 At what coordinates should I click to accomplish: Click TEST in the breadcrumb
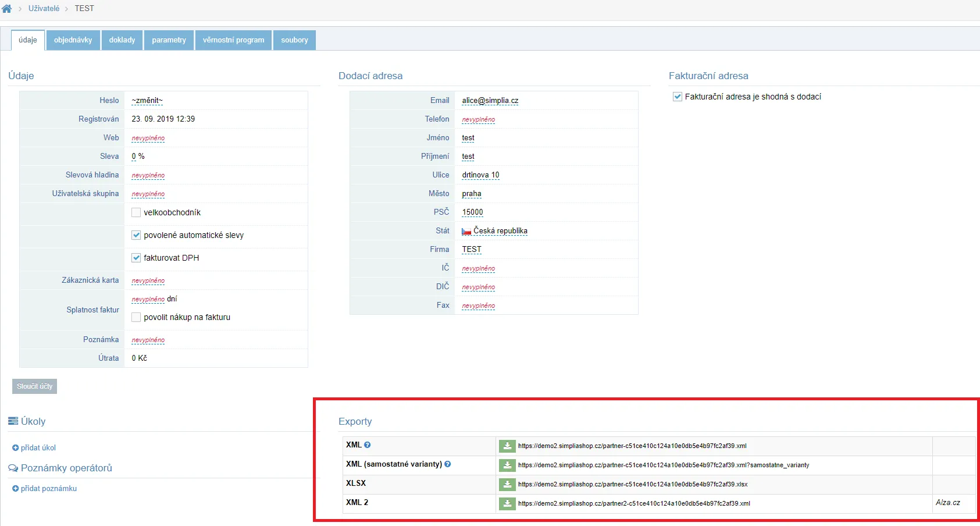point(84,9)
